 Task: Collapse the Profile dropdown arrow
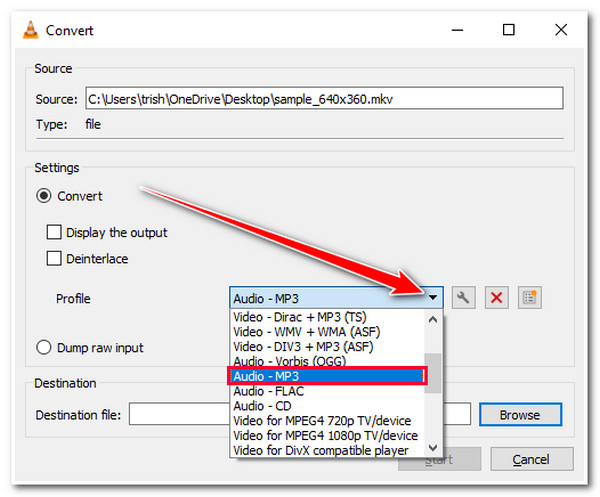(433, 298)
